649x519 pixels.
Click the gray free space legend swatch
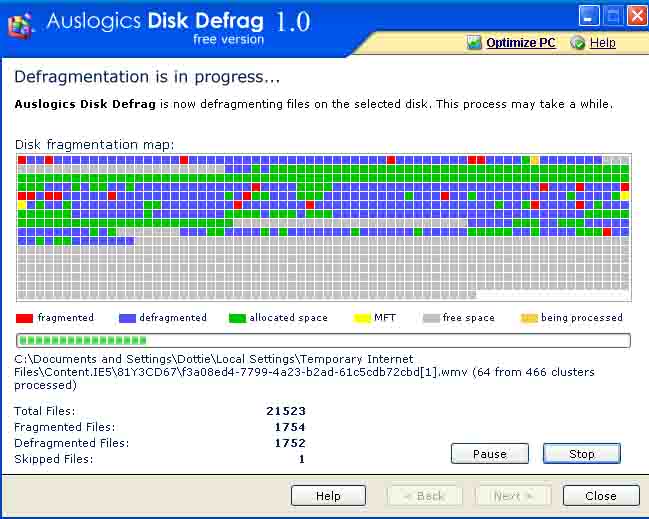point(431,318)
